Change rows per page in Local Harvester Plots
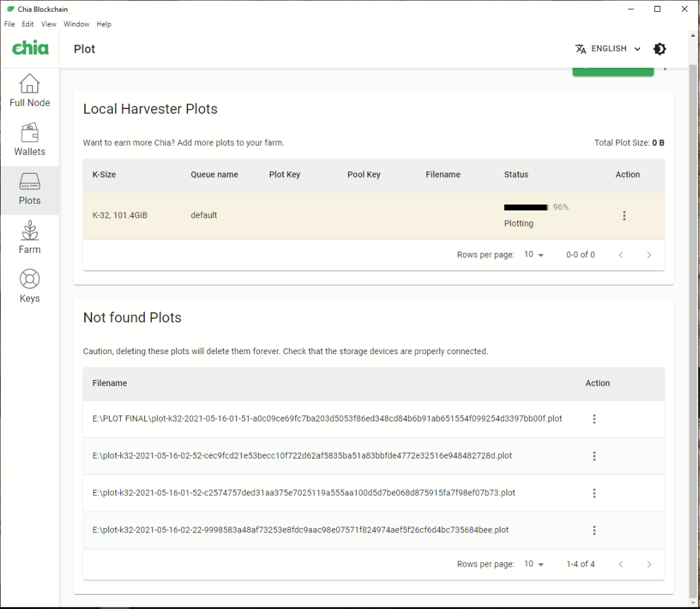The width and height of the screenshot is (700, 609). point(534,255)
